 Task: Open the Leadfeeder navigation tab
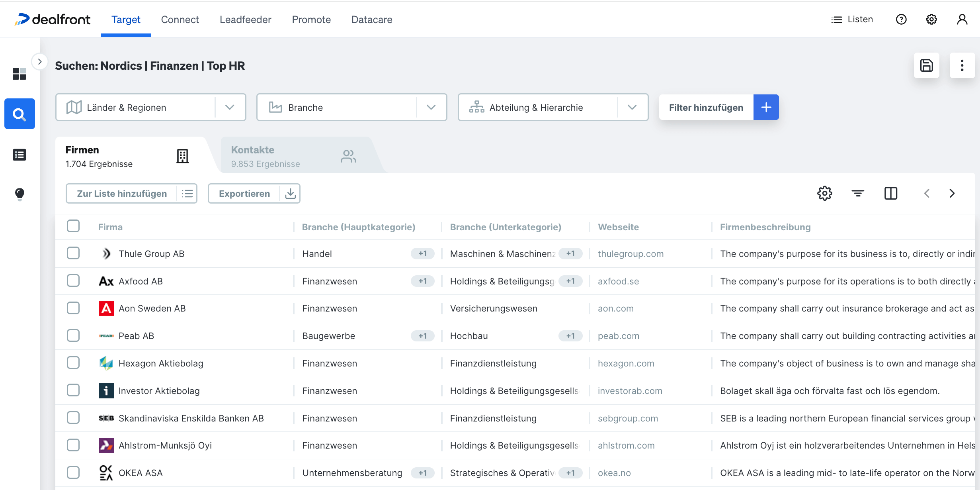(x=245, y=20)
